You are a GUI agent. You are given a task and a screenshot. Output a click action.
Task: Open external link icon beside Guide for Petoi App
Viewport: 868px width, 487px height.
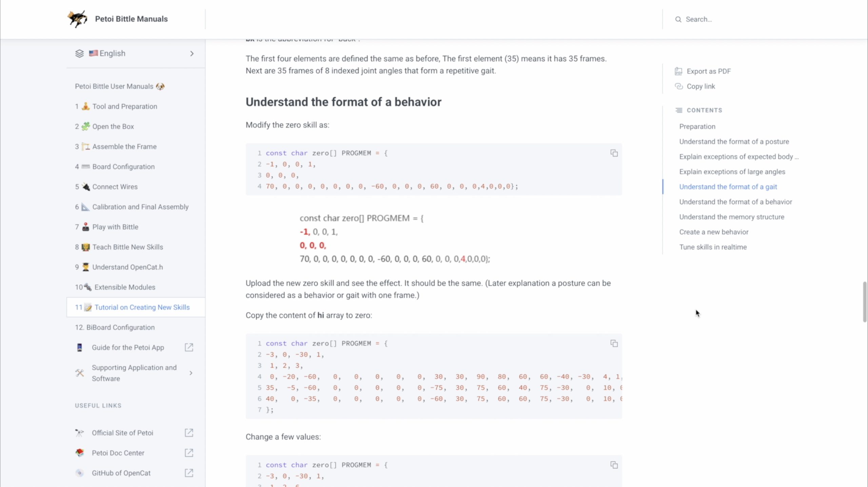[x=189, y=347]
